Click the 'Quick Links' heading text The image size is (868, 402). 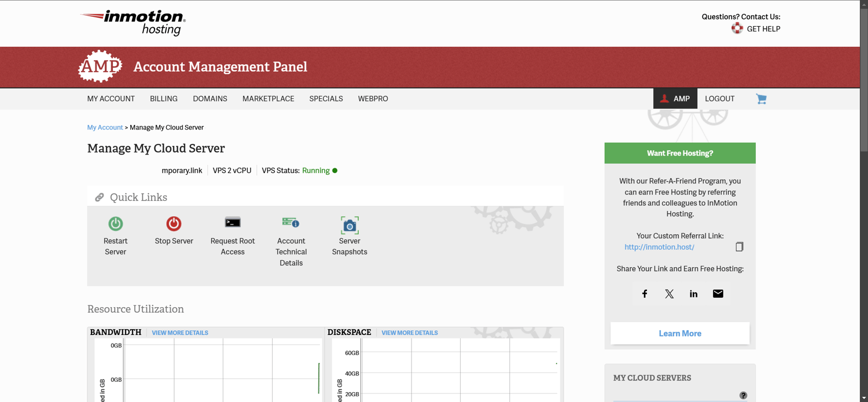click(138, 197)
